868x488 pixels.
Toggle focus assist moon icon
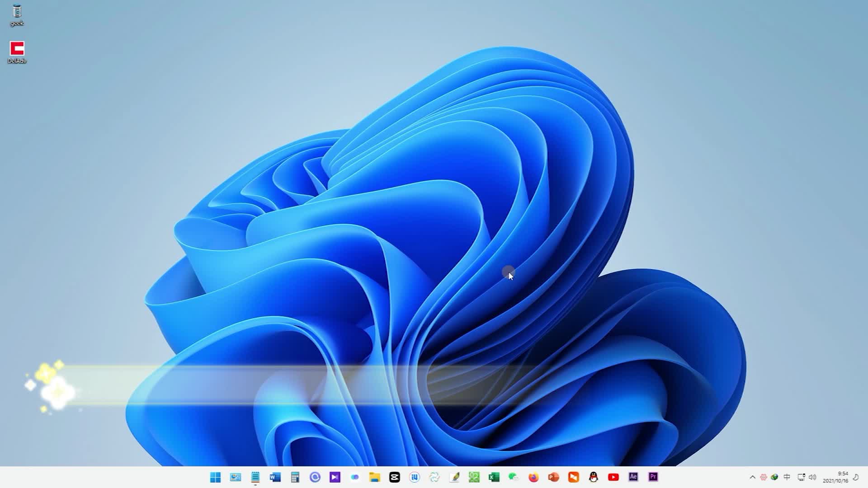tap(855, 477)
